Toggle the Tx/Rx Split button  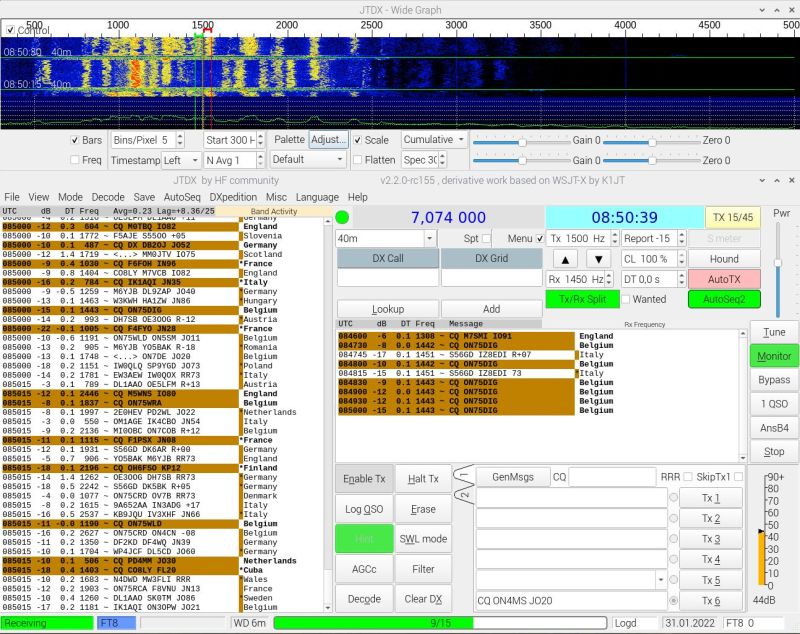tap(582, 299)
